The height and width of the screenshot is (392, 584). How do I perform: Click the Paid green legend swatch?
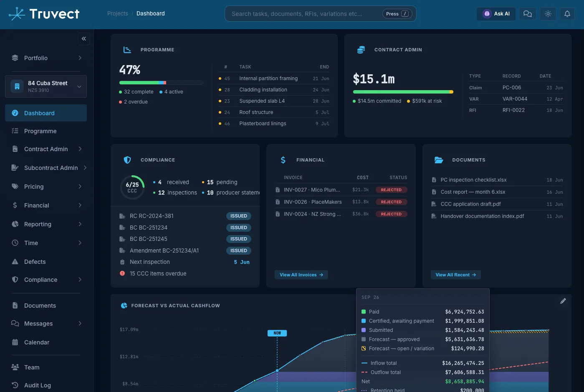364,312
